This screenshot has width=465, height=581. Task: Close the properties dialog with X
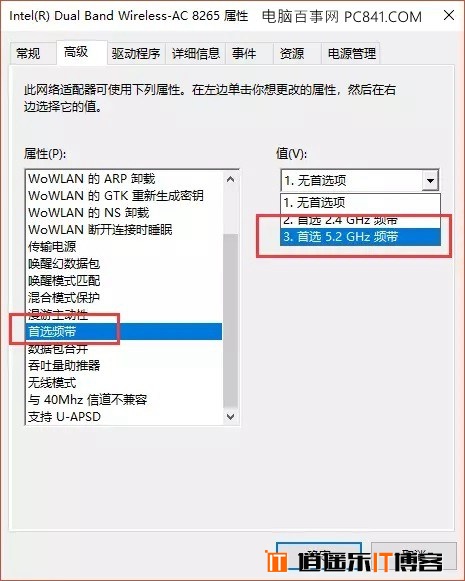[x=449, y=16]
